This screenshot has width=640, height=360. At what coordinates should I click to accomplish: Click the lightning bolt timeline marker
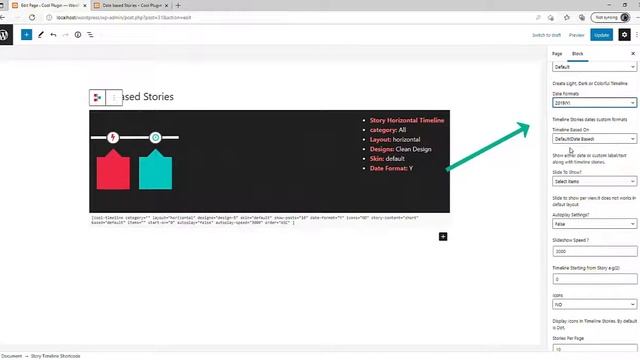tap(113, 138)
